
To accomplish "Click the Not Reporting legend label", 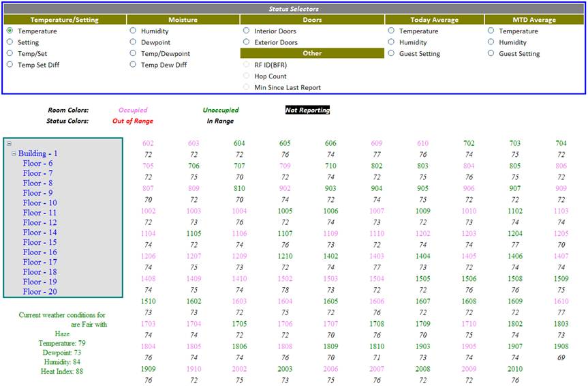I will pos(307,110).
